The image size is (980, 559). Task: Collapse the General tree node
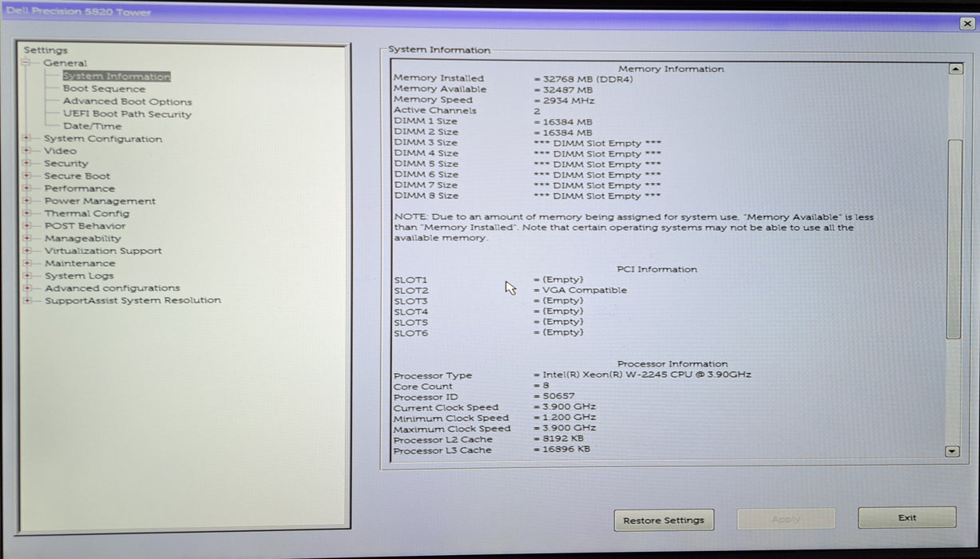[x=26, y=63]
